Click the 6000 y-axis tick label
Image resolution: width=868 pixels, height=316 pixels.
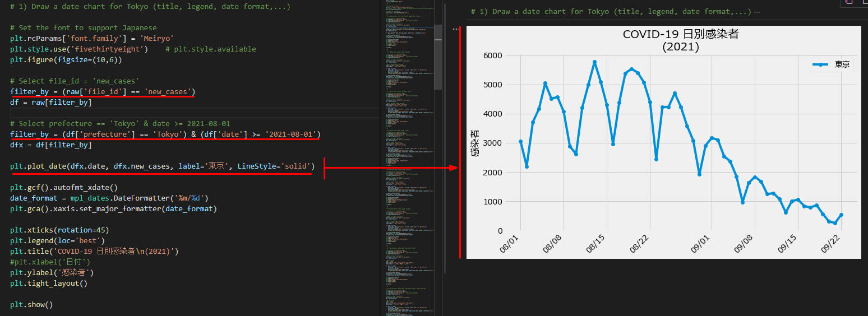[x=492, y=55]
